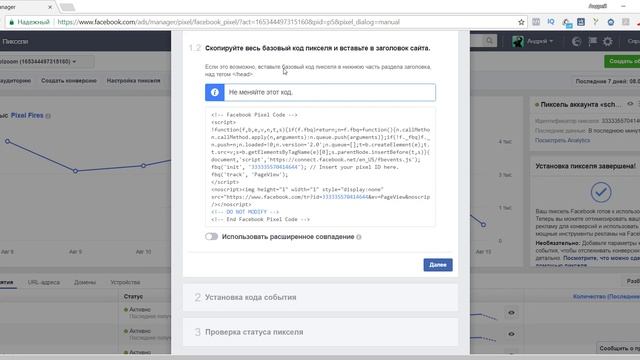The image size is (640, 360).
Task: Open the profile avatar picture in header
Action: point(518,41)
